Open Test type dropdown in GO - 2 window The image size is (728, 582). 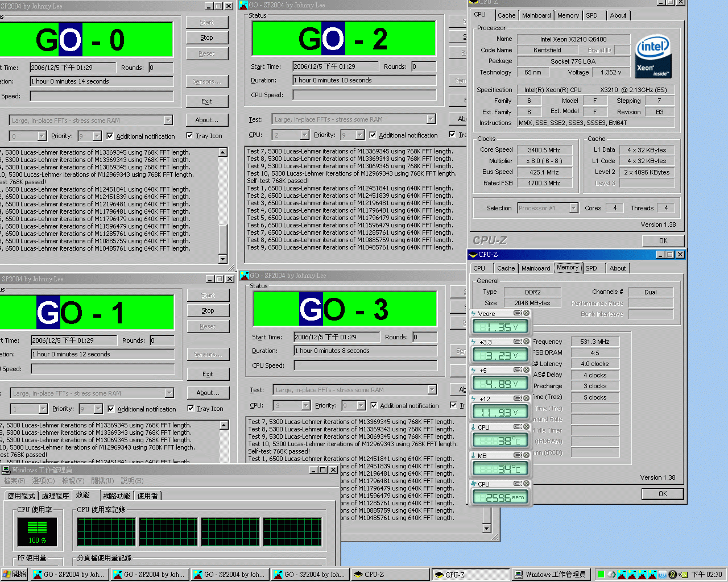pyautogui.click(x=431, y=119)
